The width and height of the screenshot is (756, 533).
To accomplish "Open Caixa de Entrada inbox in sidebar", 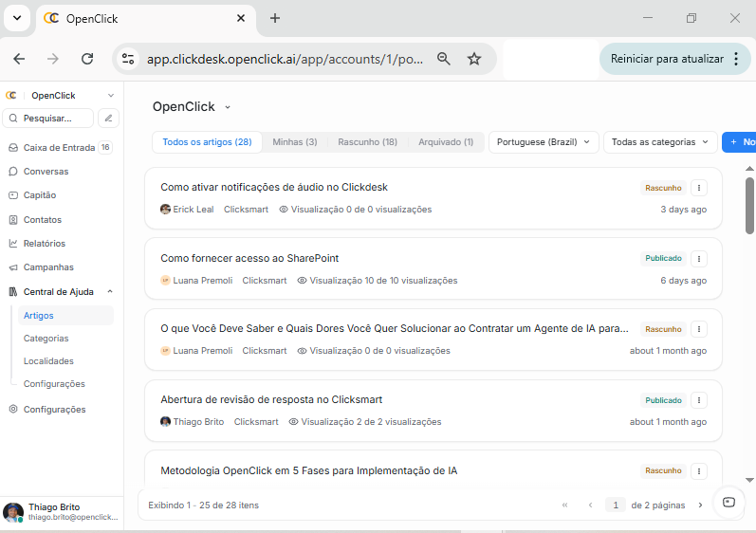I will pyautogui.click(x=59, y=148).
